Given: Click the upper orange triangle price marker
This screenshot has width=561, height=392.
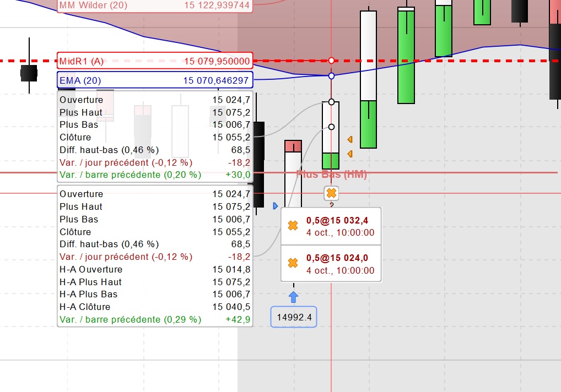Looking at the screenshot, I should (350, 139).
